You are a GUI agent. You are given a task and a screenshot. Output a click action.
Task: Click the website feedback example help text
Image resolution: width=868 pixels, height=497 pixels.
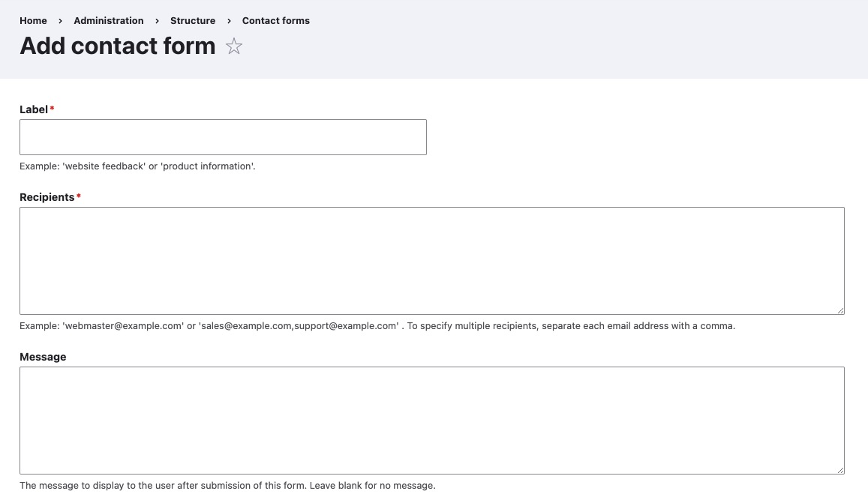[x=137, y=166]
